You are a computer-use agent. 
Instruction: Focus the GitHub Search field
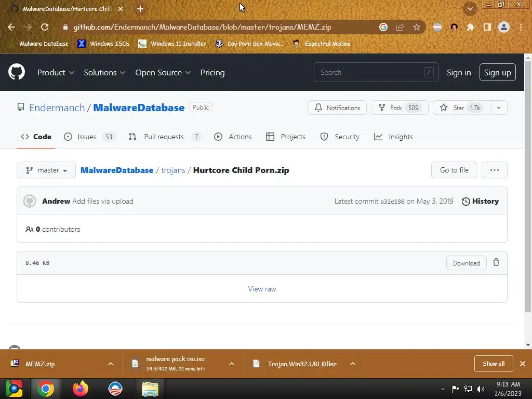coord(376,72)
